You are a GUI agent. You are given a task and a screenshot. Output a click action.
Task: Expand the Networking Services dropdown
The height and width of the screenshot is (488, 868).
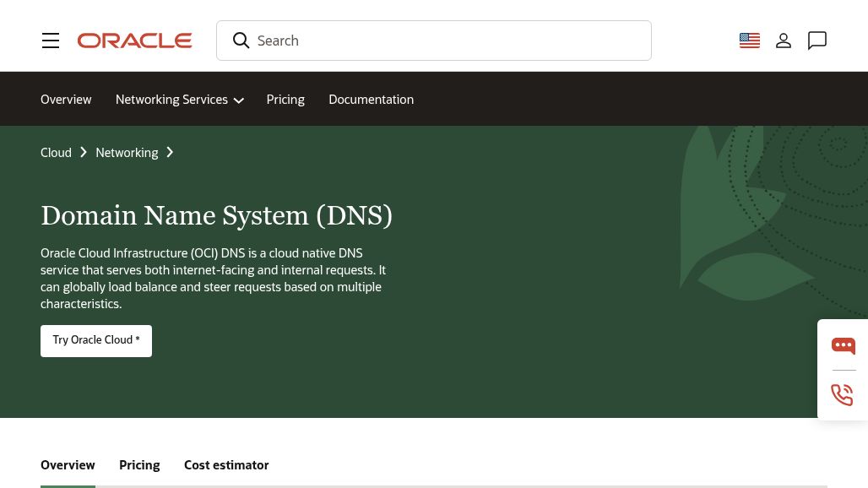tap(180, 100)
